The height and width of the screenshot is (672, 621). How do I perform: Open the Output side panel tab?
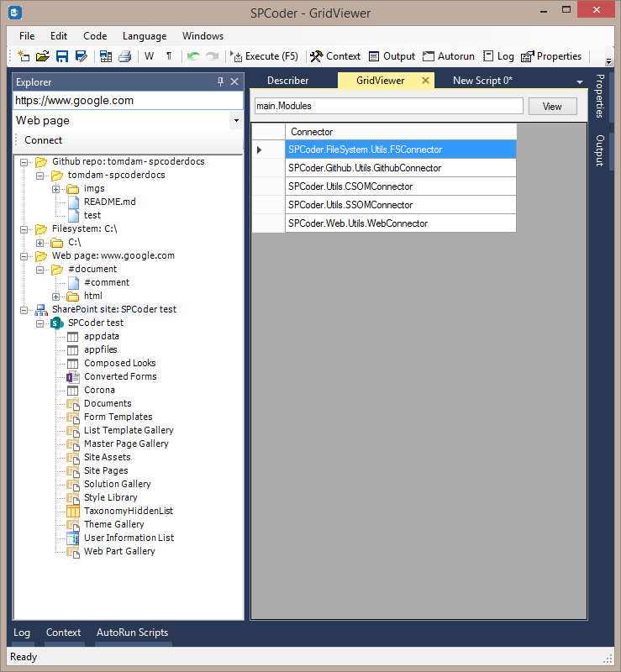coord(599,150)
